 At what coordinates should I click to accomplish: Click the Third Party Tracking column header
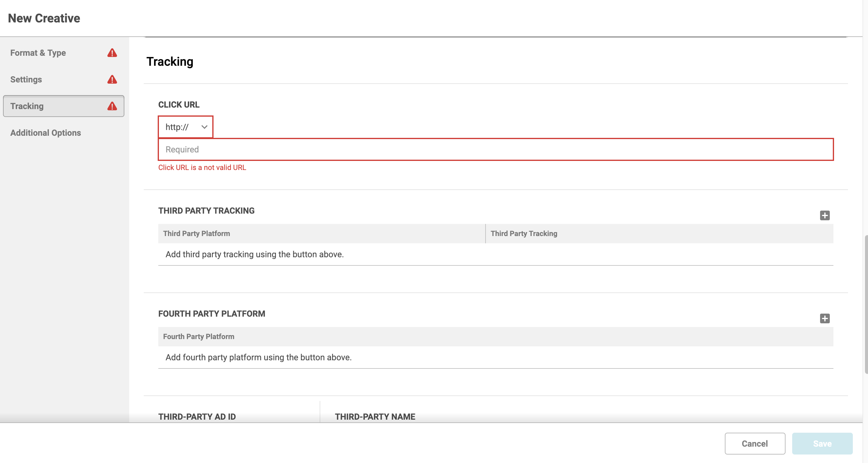pos(659,234)
